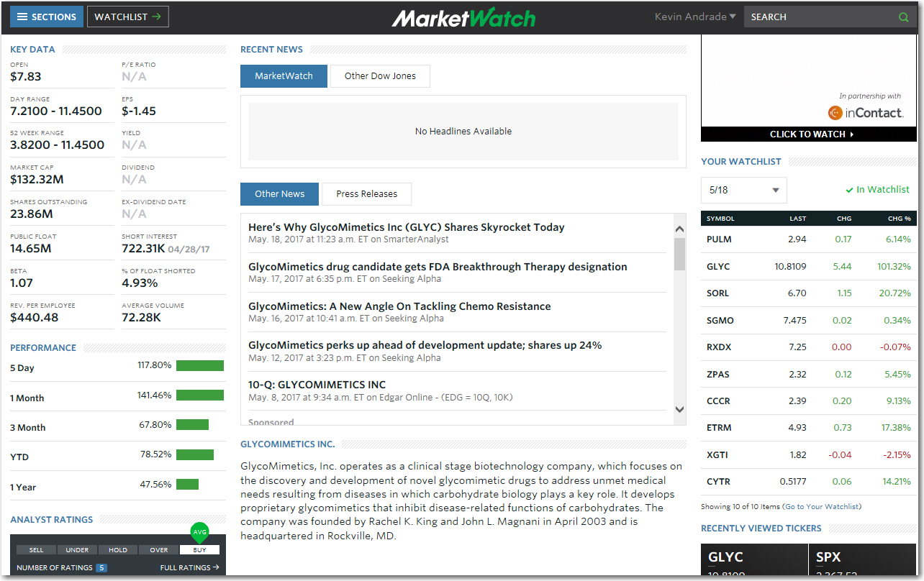Click the number of ratings badge 5
924x581 pixels.
tap(101, 568)
